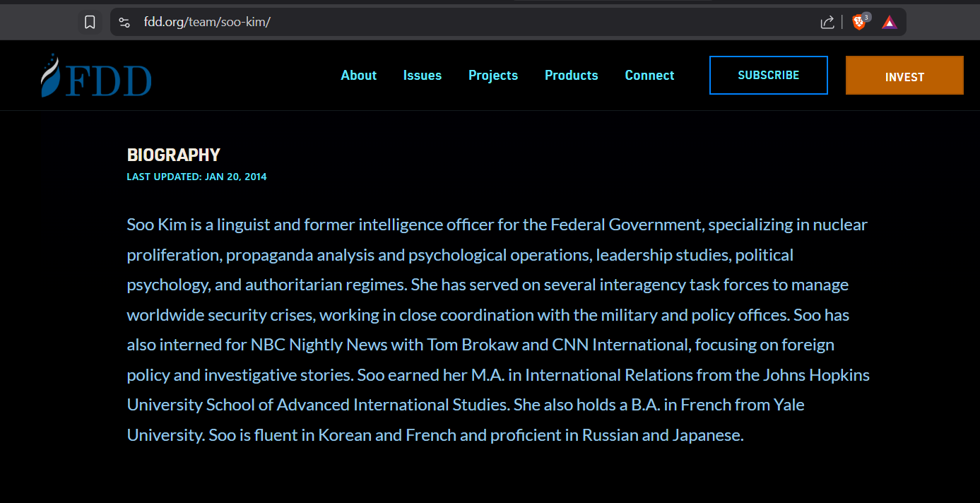Click 'worldwide security crises' text

pyautogui.click(x=219, y=315)
